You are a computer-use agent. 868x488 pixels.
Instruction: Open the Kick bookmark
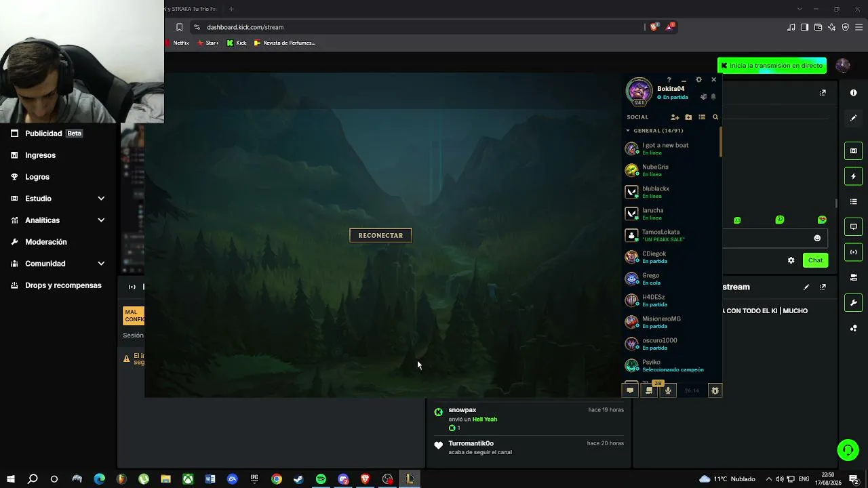pos(237,43)
